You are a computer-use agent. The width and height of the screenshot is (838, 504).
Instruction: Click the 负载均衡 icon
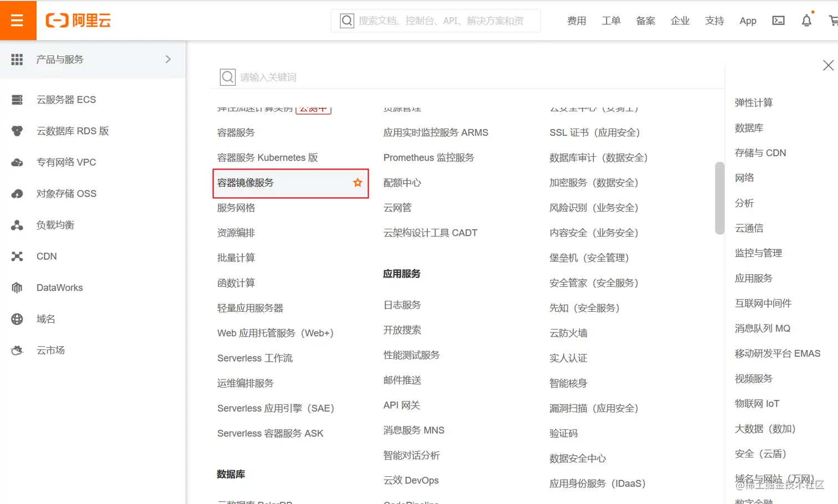coord(17,225)
